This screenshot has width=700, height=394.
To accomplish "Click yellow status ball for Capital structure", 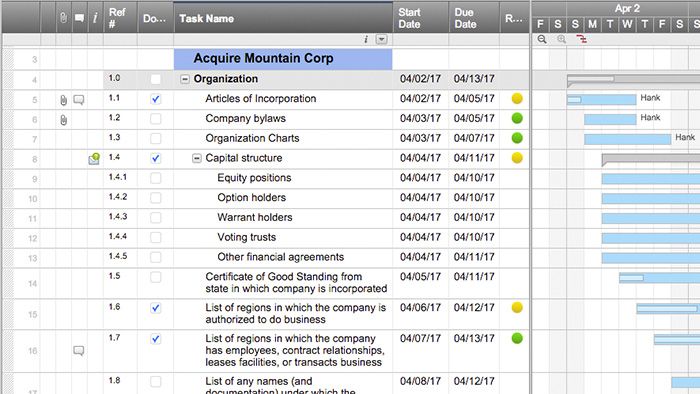I will pyautogui.click(x=517, y=158).
